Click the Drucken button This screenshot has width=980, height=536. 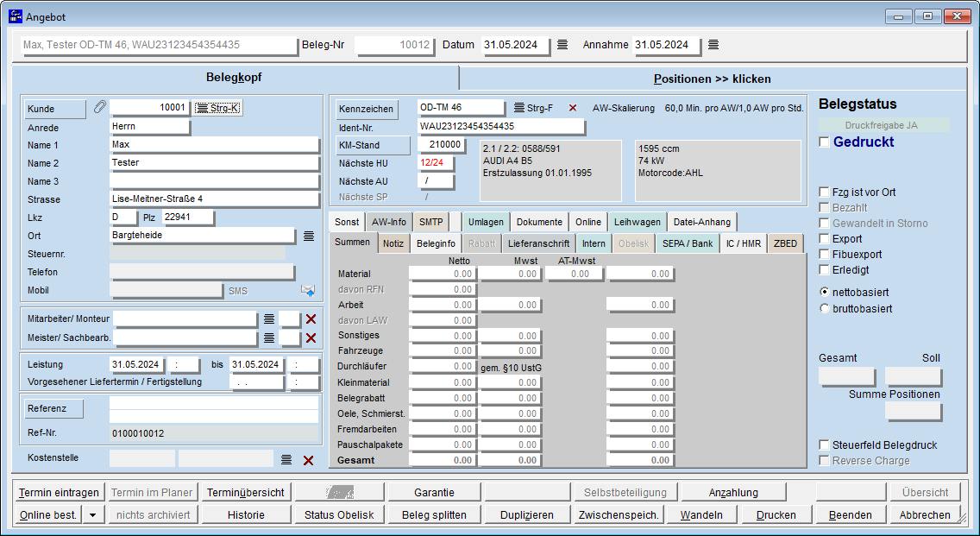776,515
